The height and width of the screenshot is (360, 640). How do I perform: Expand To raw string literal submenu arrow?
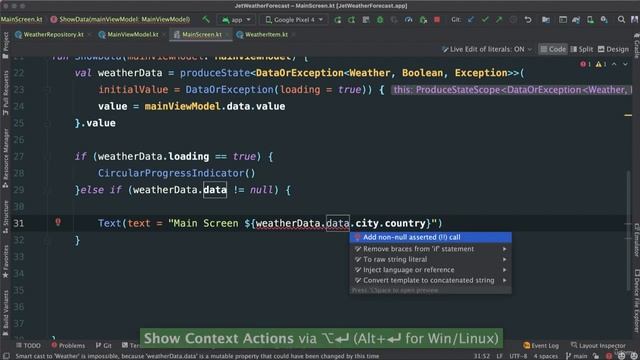tap(505, 259)
